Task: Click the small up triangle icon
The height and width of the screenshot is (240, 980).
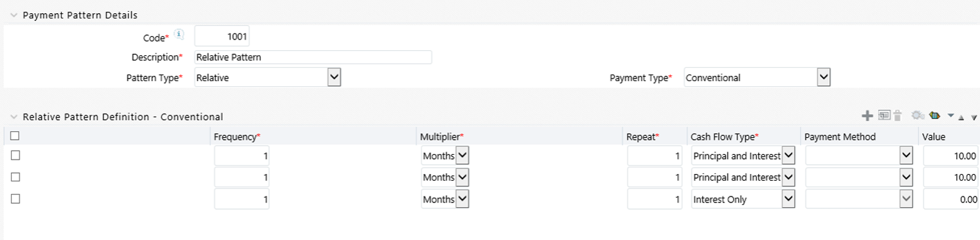Action: (x=962, y=117)
